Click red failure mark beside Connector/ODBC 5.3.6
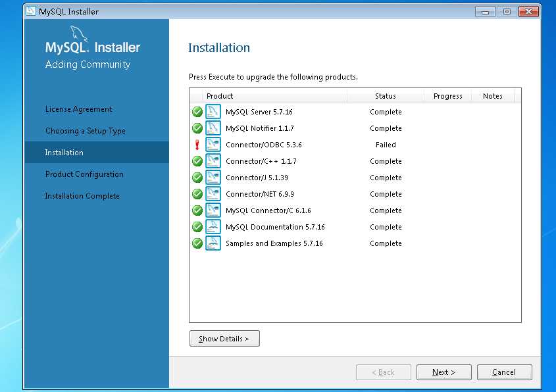556x392 pixels. point(197,145)
